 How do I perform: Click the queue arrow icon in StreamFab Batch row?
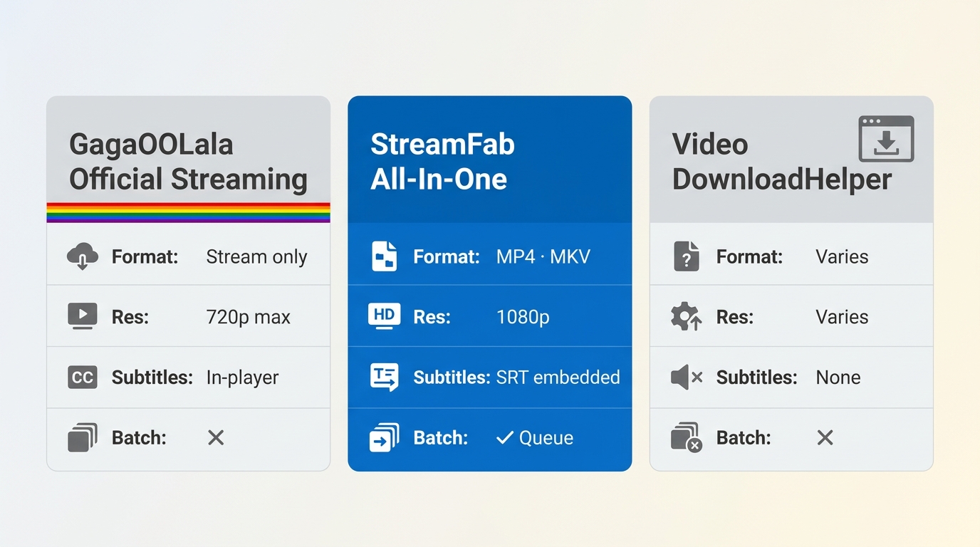[385, 437]
